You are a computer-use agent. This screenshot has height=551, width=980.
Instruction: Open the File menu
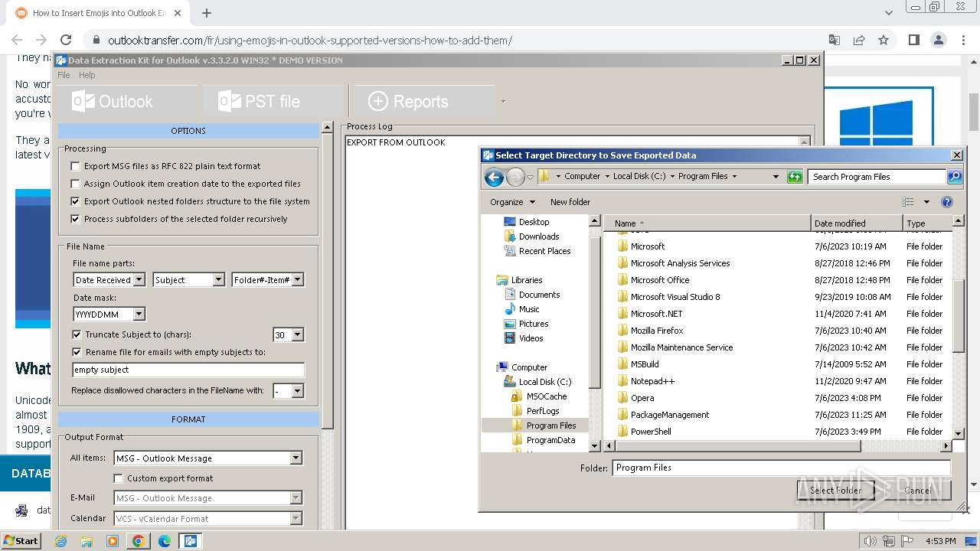coord(64,75)
